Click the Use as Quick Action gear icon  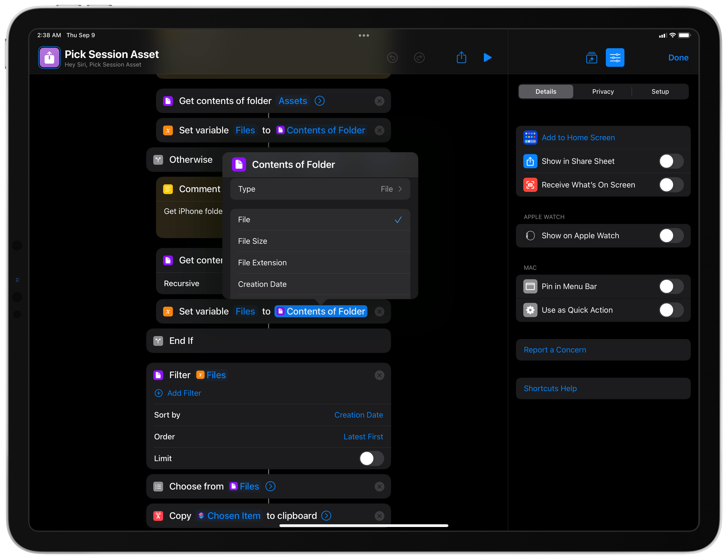[x=530, y=310]
